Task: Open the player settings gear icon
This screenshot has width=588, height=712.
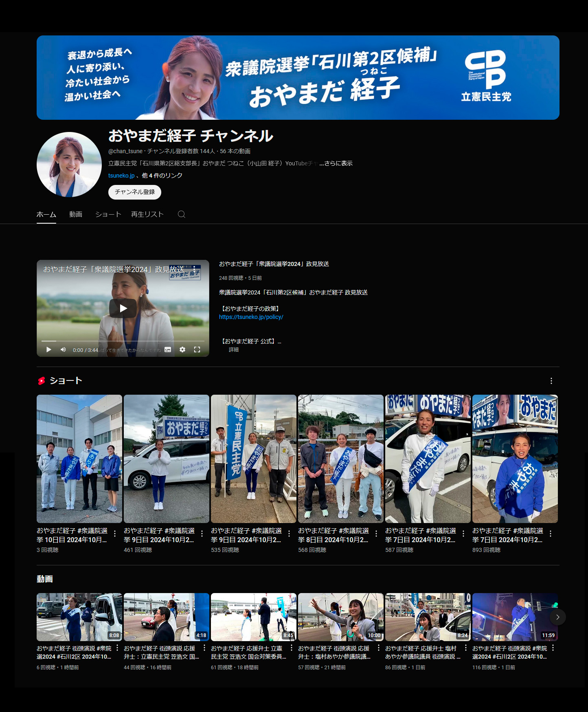Action: 182,349
